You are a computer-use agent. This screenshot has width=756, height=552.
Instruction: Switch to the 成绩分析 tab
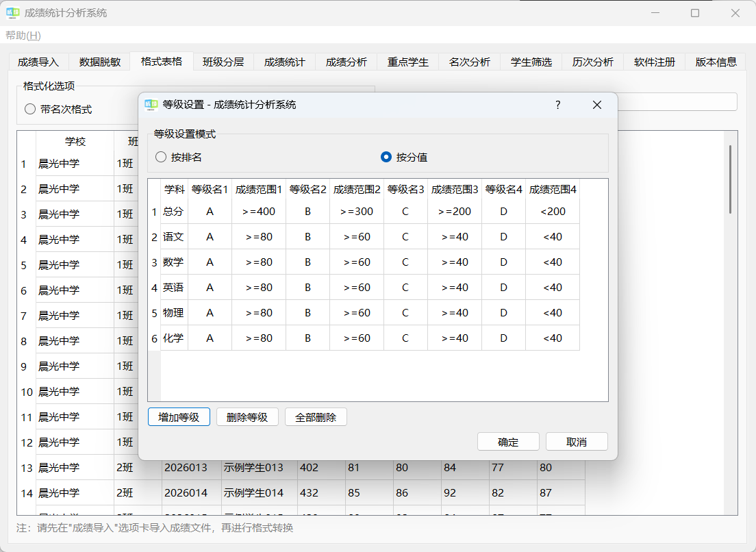[x=346, y=62]
